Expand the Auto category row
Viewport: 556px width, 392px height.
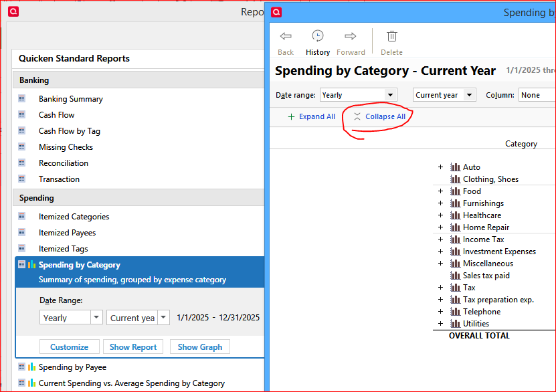[440, 167]
